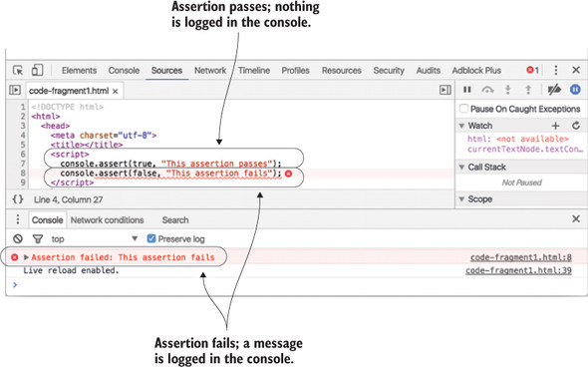Open code-fragment1.html:39 source link
The height and width of the screenshot is (367, 588).
tap(518, 270)
